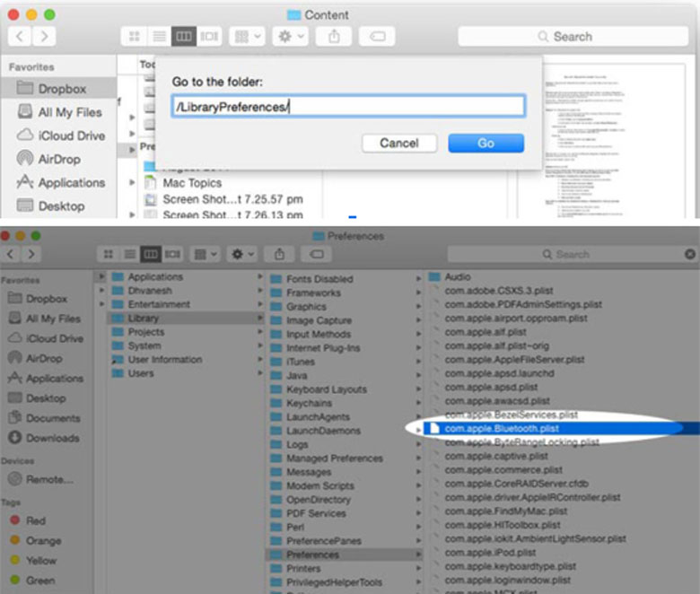Click the Go to the folder path field

(x=348, y=107)
